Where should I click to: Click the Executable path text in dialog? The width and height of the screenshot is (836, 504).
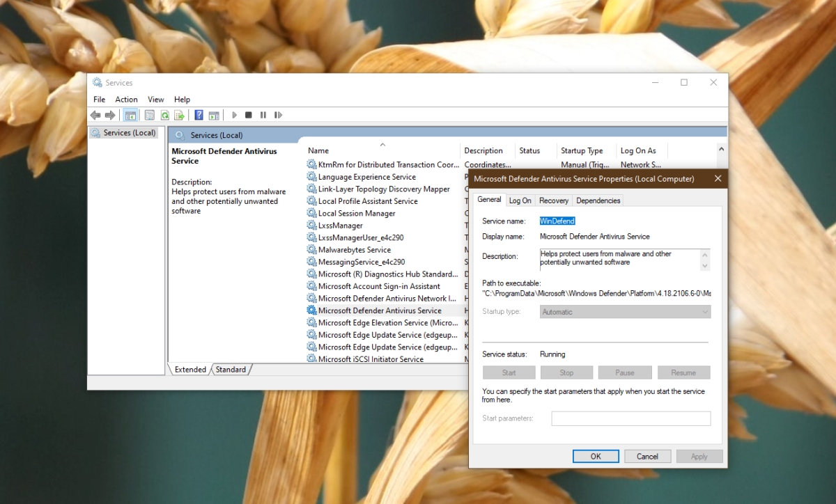click(x=596, y=293)
